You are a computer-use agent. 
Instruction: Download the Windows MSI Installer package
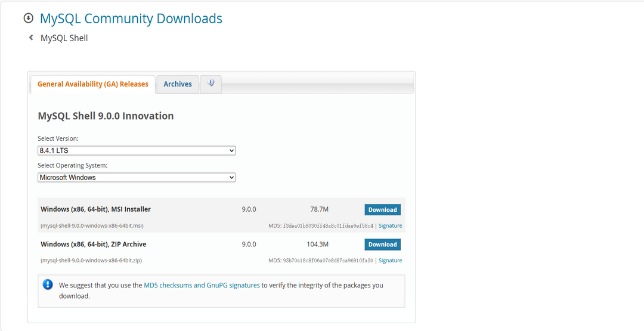(382, 209)
